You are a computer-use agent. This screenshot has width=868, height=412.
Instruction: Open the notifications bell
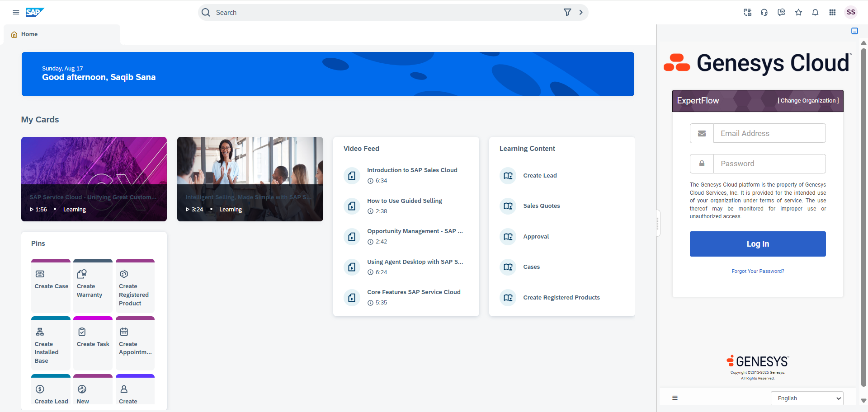(815, 12)
